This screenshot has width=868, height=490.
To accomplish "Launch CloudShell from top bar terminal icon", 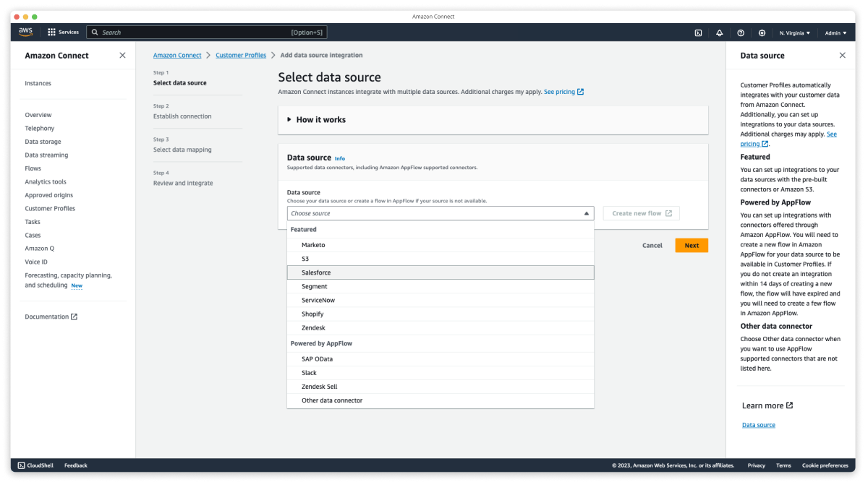I will 698,33.
